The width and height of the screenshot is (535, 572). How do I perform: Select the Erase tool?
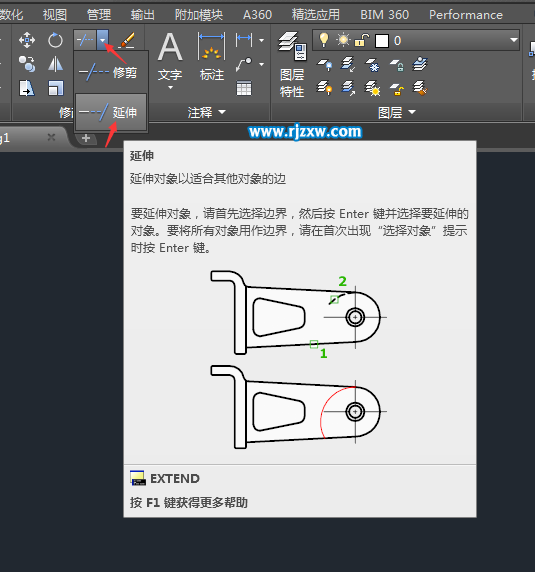point(127,40)
